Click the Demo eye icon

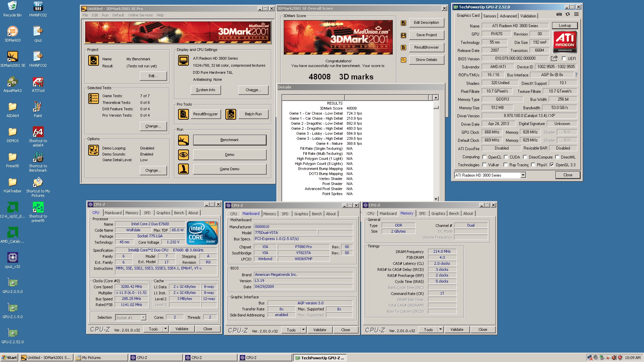click(x=183, y=155)
